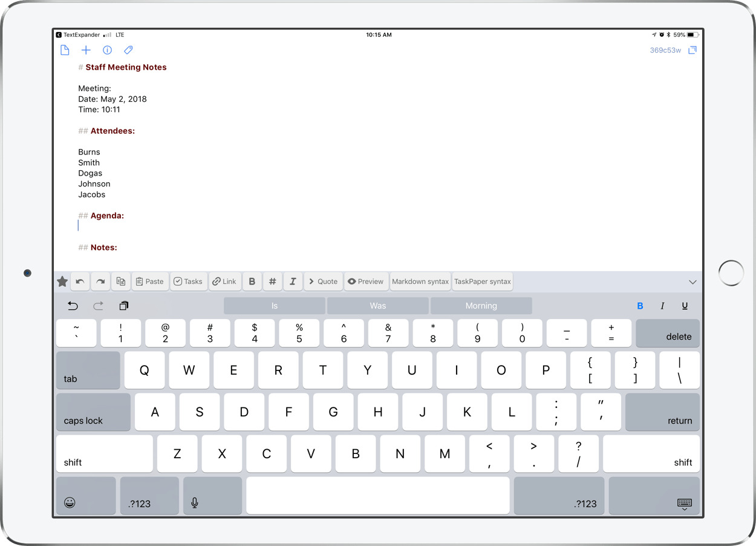
Task: Switch to TaskPaper syntax
Action: point(483,281)
